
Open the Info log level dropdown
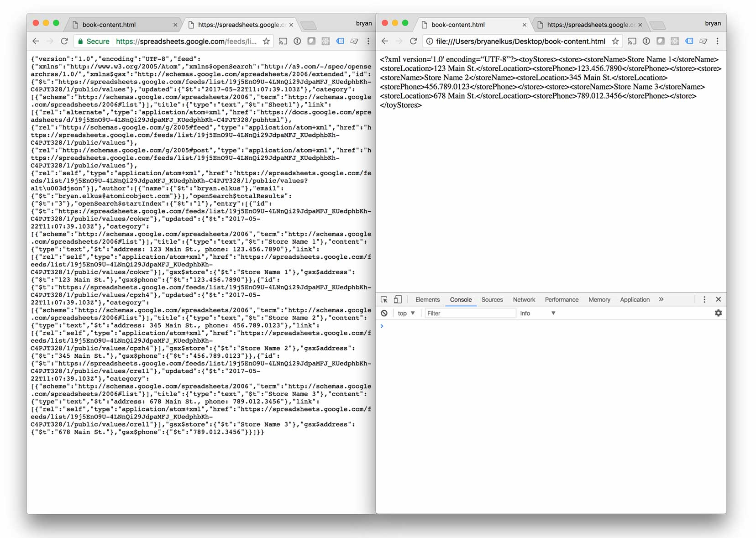(x=538, y=313)
